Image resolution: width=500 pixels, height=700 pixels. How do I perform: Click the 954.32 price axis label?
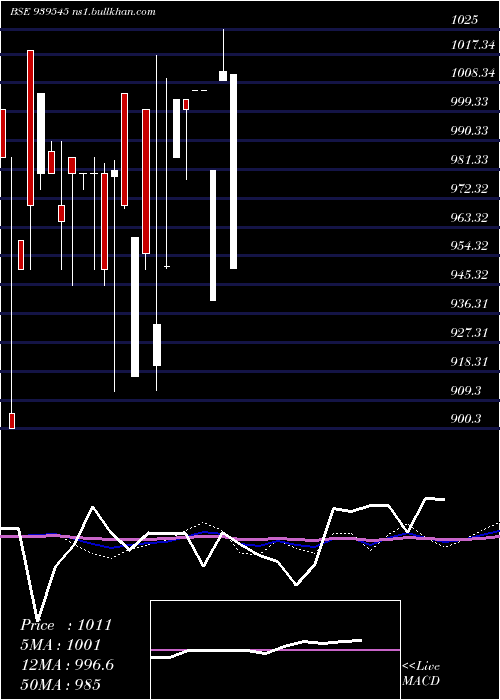[x=469, y=246]
